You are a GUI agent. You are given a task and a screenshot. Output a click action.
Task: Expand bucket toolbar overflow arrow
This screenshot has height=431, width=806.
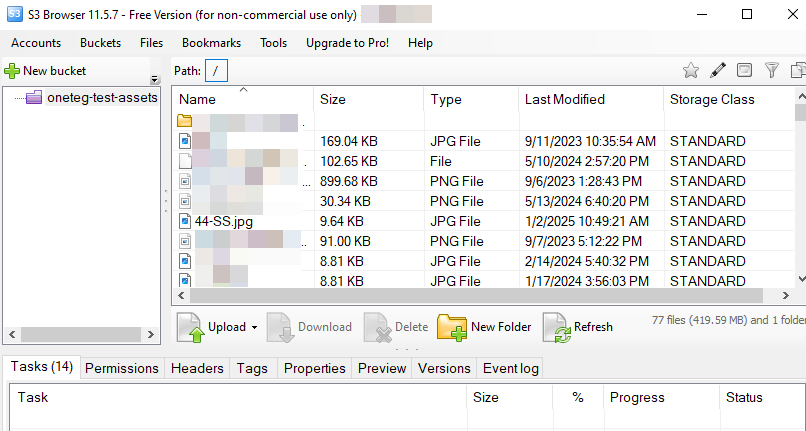coord(155,79)
